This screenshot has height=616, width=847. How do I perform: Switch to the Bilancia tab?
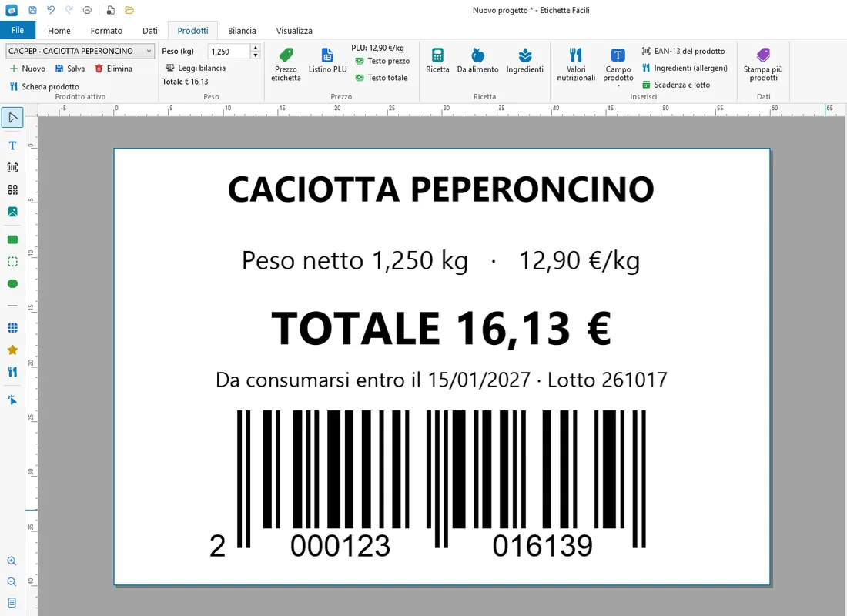[x=242, y=31]
